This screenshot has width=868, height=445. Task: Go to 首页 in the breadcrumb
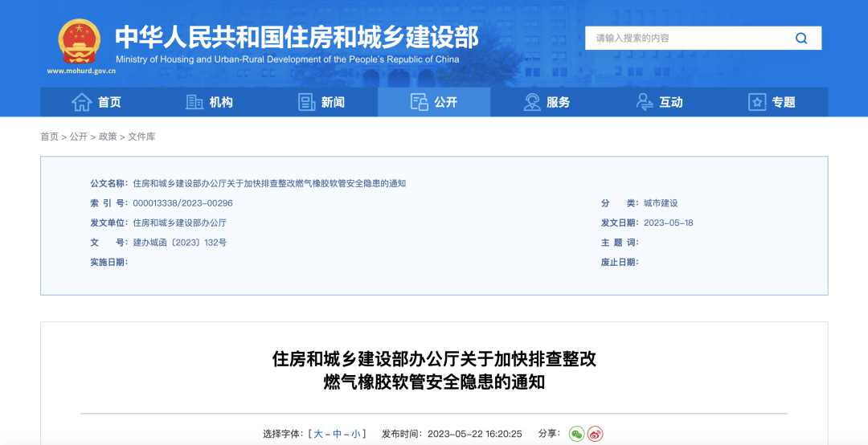point(49,137)
